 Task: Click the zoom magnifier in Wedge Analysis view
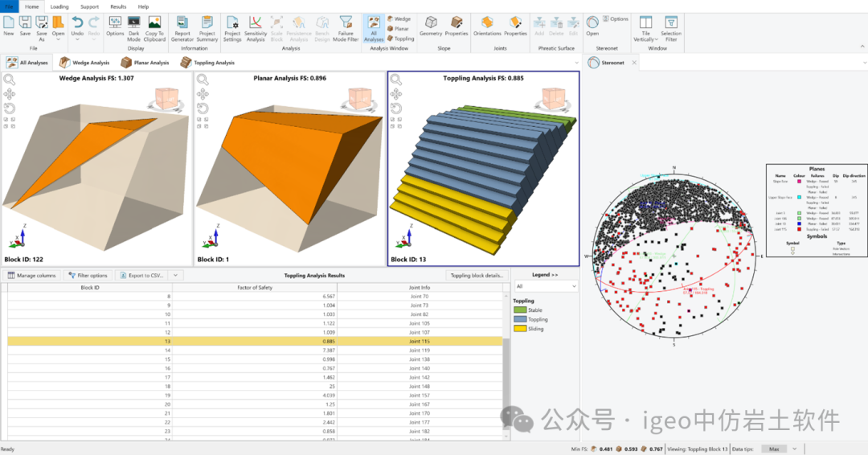(10, 80)
